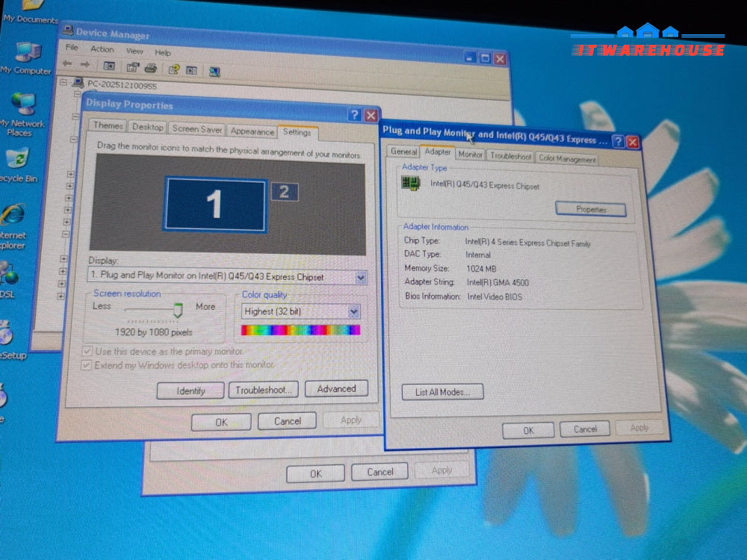Switch to the Monitor tab
This screenshot has height=560, width=747.
470,155
